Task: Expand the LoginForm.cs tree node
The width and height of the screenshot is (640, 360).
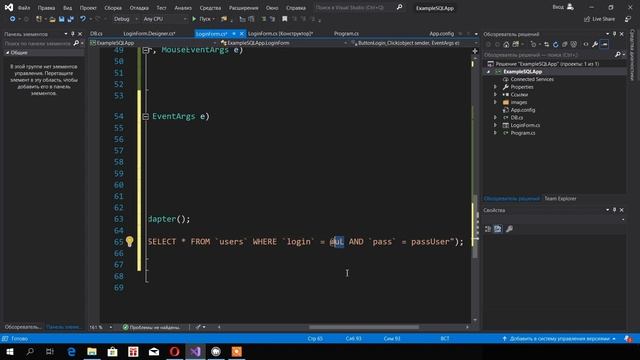Action: (496, 125)
